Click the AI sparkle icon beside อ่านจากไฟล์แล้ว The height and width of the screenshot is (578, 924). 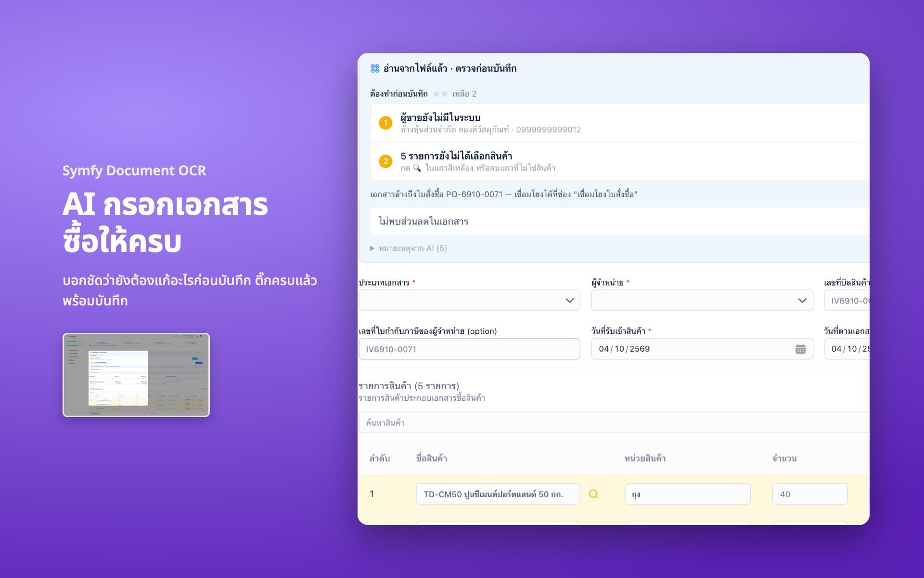tap(375, 68)
